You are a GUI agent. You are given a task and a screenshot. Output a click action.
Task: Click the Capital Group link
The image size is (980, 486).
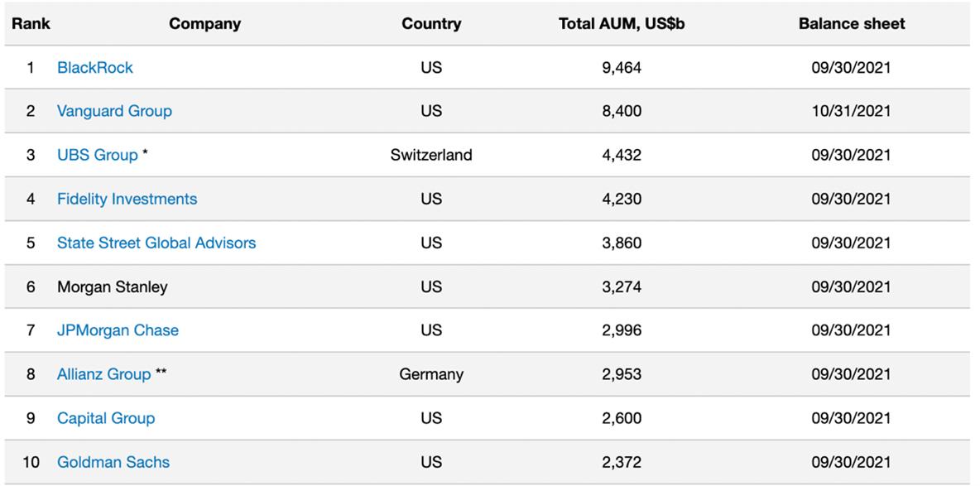point(105,418)
